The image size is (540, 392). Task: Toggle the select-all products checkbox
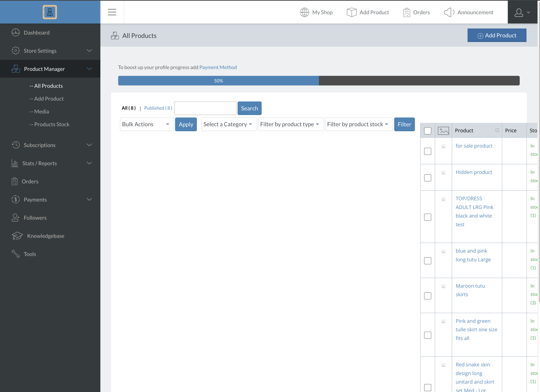coord(427,131)
